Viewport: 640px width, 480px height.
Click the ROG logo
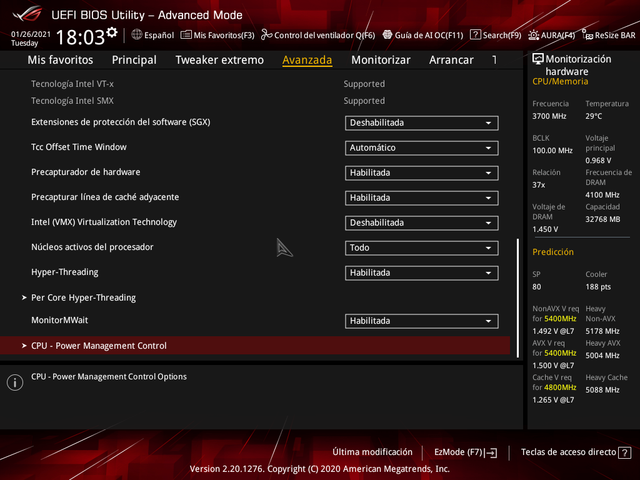(27, 13)
